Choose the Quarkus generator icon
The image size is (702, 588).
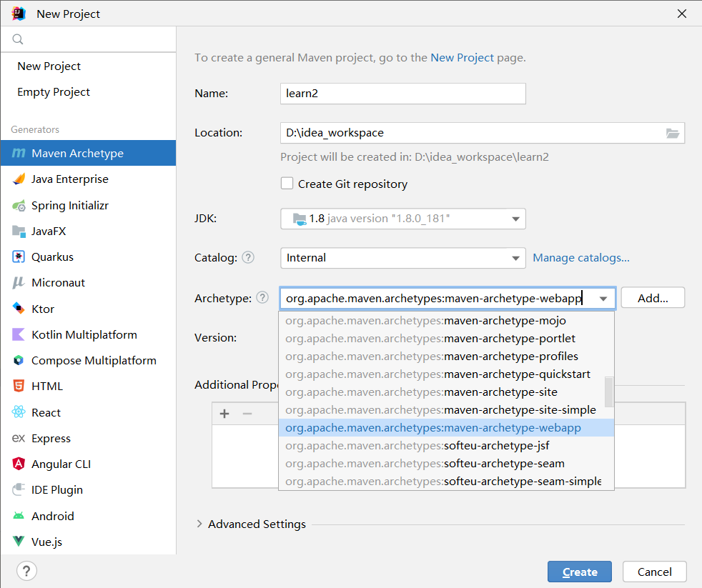pyautogui.click(x=19, y=257)
